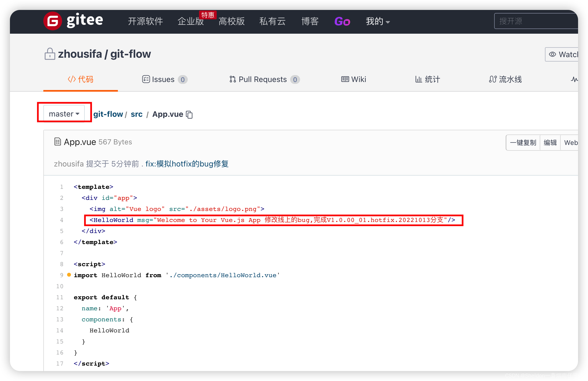Viewport: 588px width, 381px height.
Task: Switch to the Pull Requests tab
Action: [264, 80]
